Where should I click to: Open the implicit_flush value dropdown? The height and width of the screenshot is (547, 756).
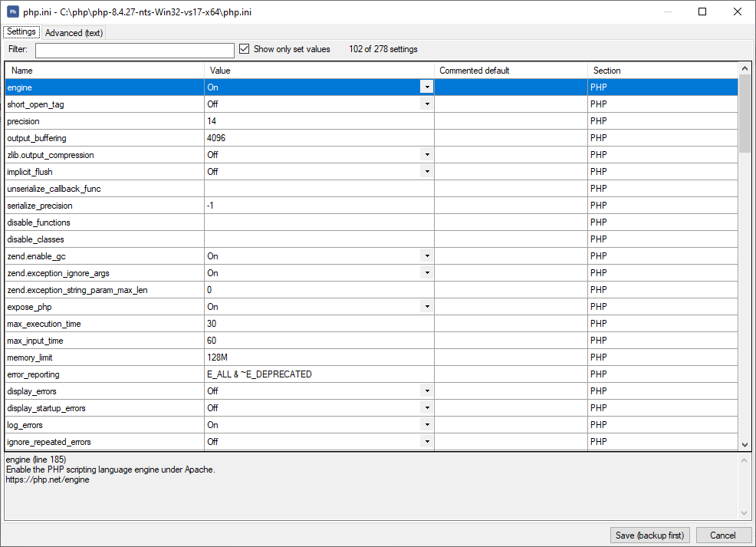coord(427,171)
